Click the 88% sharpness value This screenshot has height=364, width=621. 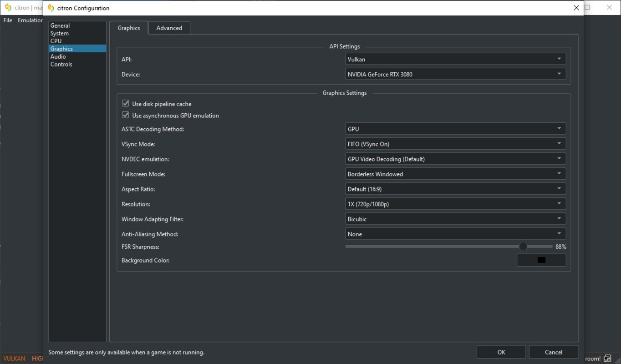(x=561, y=247)
